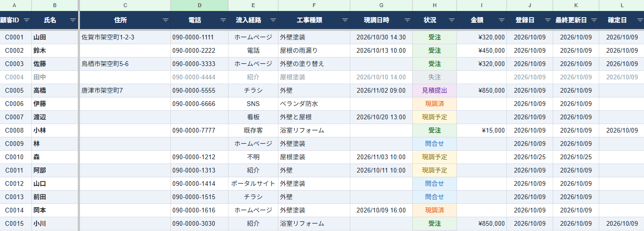Click status cell 問合せ for 林
The image size is (644, 231).
[435, 144]
